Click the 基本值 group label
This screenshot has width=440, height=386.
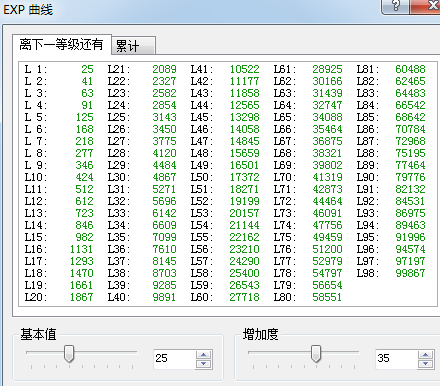pos(38,334)
